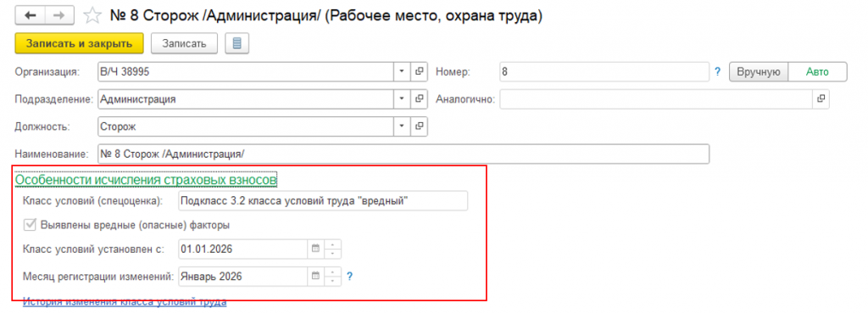Click date field showing 01.01.2026

243,250
